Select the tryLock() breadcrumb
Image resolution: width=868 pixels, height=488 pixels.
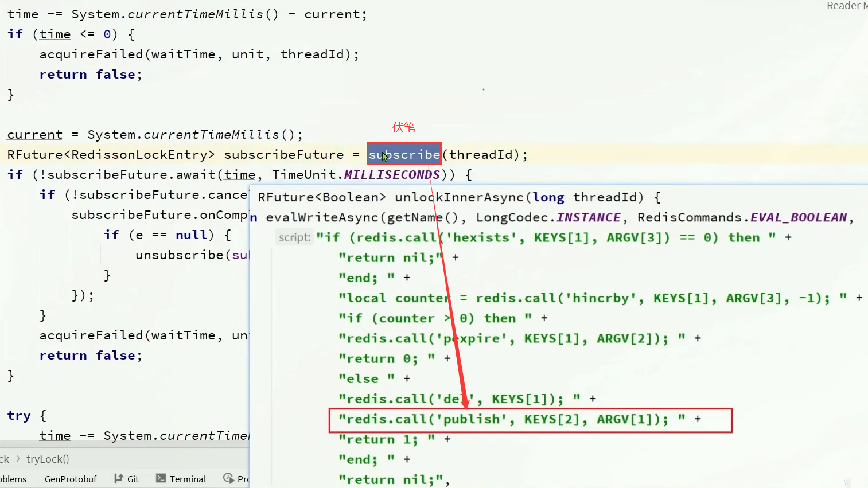48,459
